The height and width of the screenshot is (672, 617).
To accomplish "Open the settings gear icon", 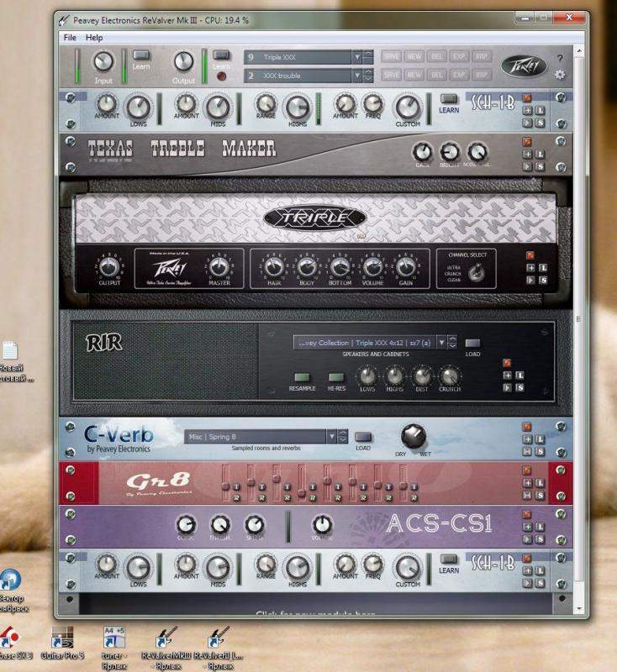I will coord(560,75).
